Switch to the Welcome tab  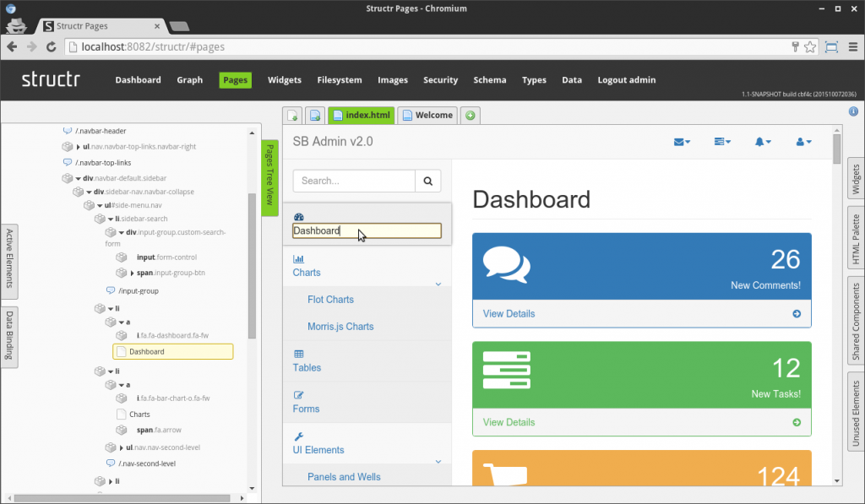tap(427, 115)
